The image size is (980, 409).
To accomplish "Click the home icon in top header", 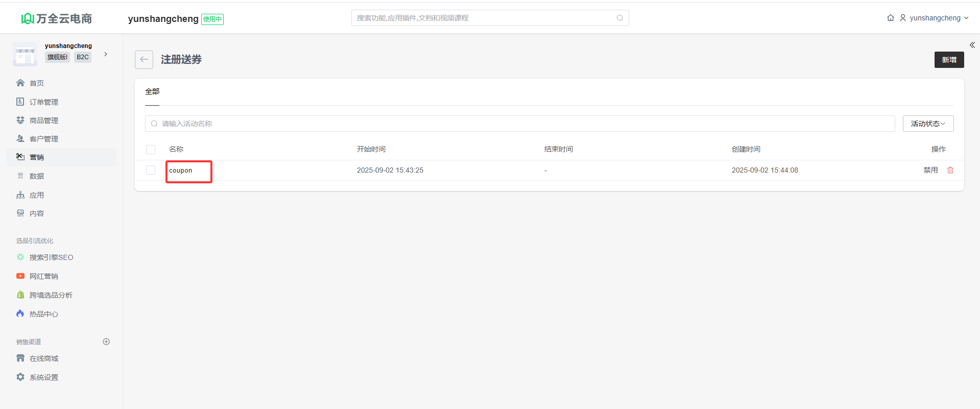I will pos(891,18).
